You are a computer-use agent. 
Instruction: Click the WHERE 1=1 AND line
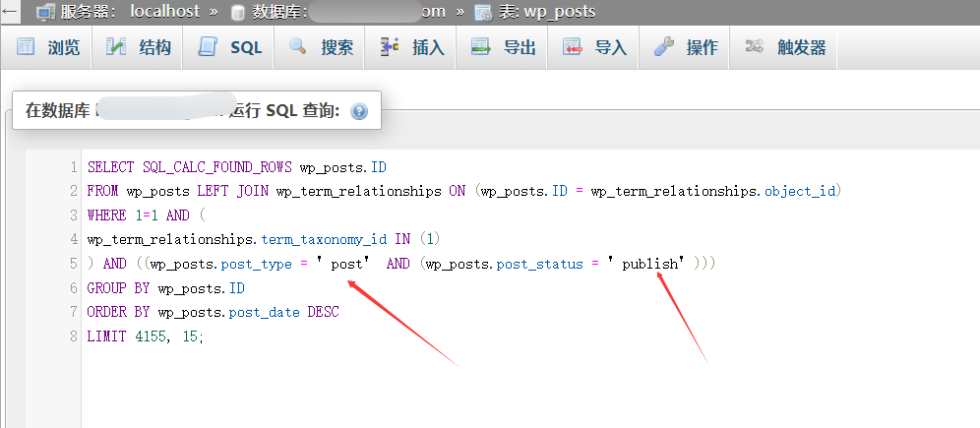pos(147,215)
